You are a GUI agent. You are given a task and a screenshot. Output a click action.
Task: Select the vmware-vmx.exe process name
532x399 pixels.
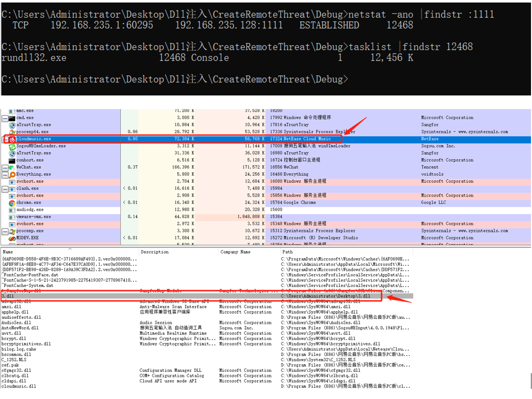(33, 217)
